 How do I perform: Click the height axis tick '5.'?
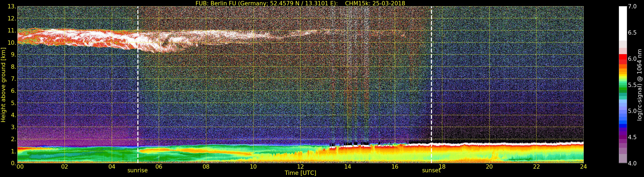[13, 103]
